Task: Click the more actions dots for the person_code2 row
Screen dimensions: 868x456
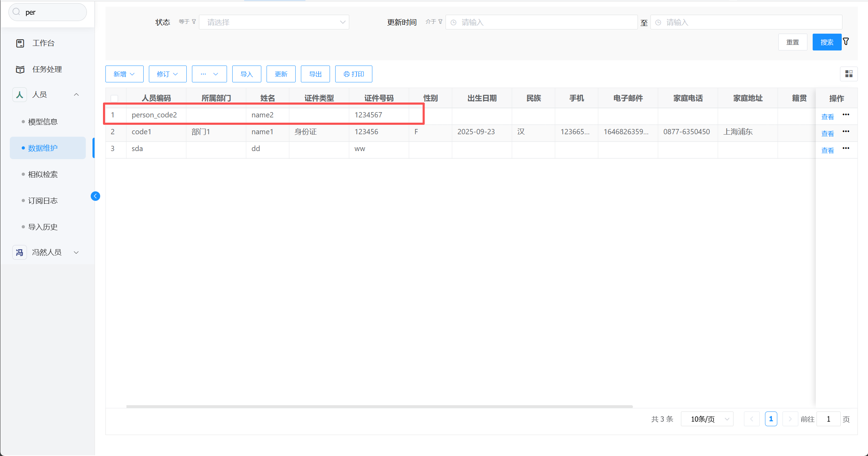Action: point(846,115)
